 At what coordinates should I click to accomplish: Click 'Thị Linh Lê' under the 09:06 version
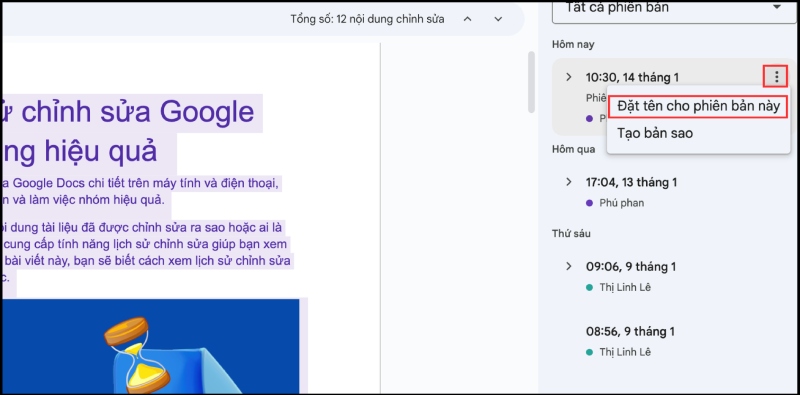[625, 288]
